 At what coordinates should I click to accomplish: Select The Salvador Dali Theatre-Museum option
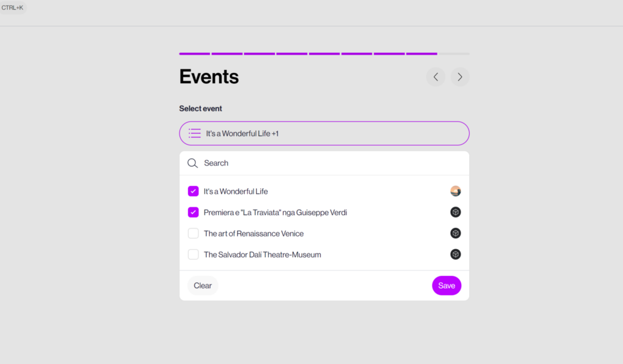[x=262, y=255]
